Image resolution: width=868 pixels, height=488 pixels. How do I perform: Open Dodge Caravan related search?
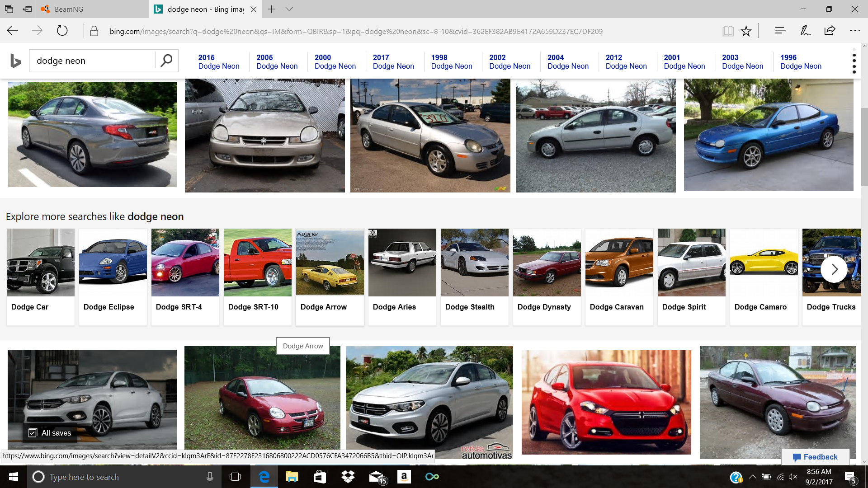619,277
